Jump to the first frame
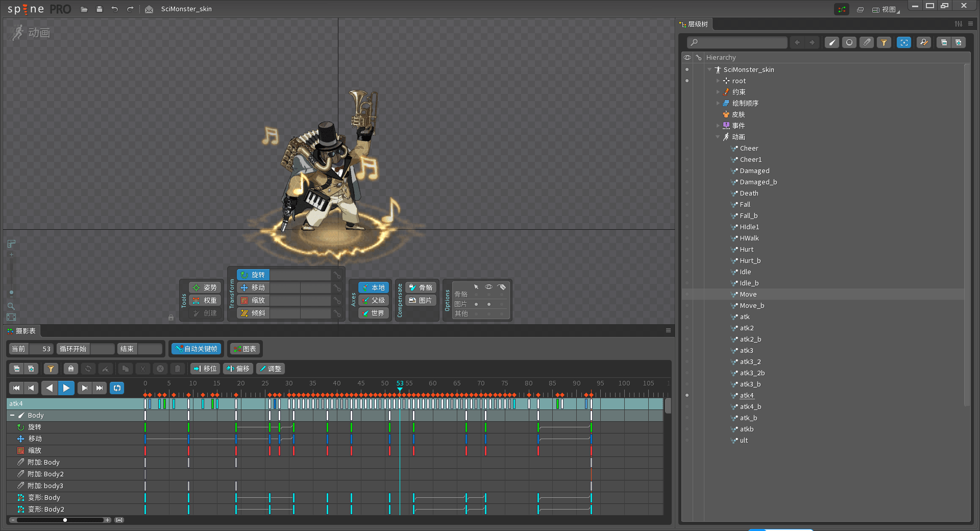Screen dimensions: 980x531 pos(16,388)
